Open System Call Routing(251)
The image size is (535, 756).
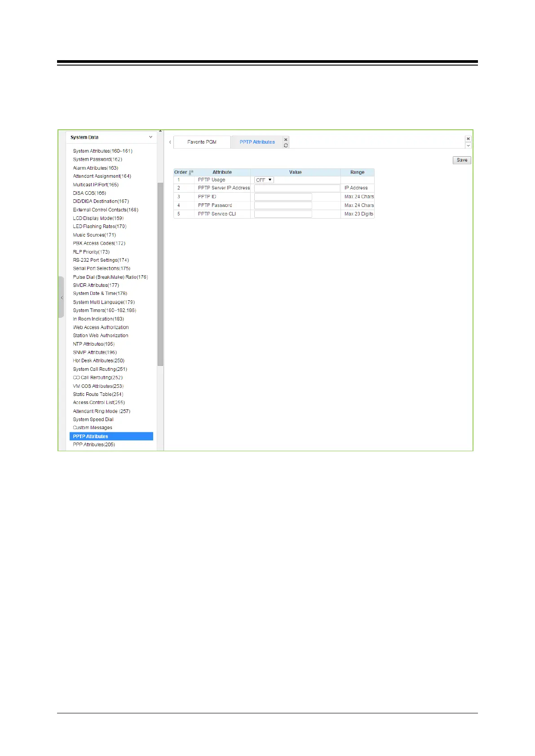tap(100, 369)
